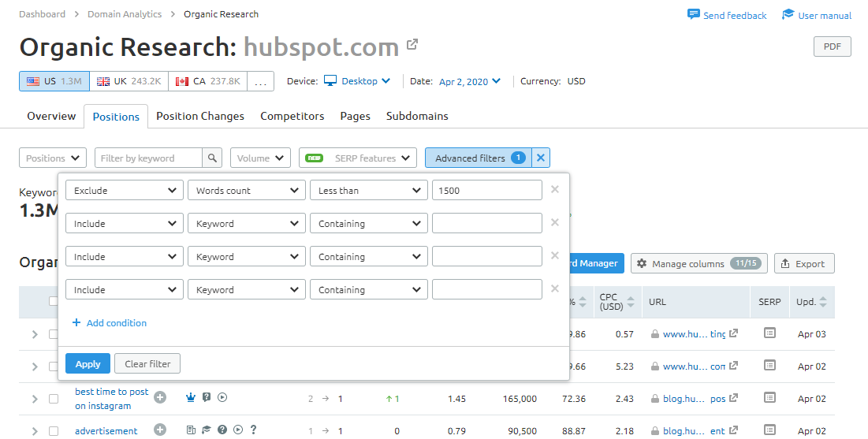Apply the advanced filter
868x439 pixels.
88,363
